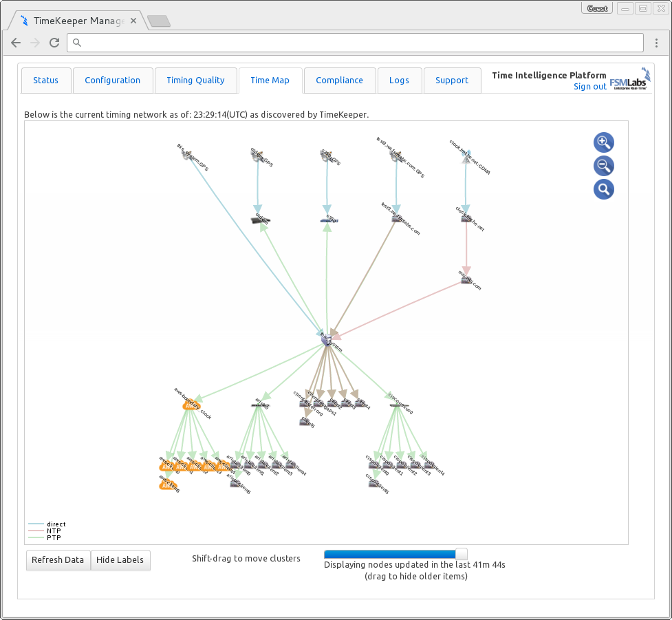Sign out of the Time Intelligence Platform
The image size is (672, 620).
[x=589, y=86]
